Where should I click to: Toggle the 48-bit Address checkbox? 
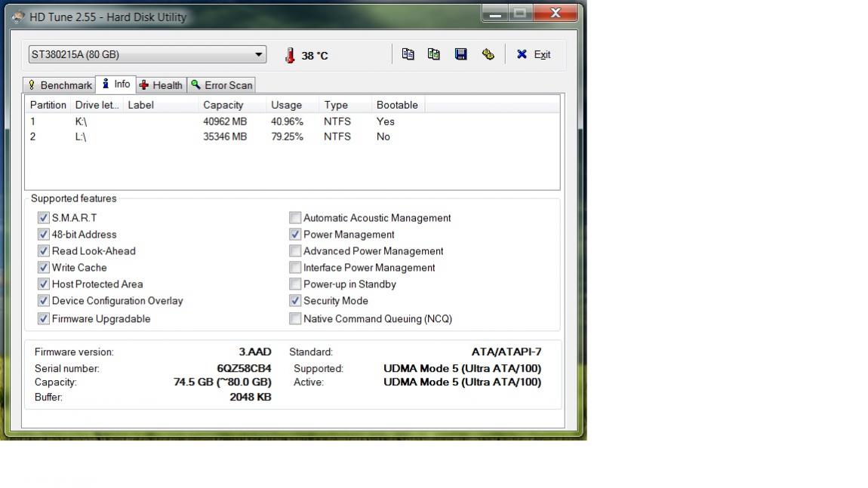point(44,235)
